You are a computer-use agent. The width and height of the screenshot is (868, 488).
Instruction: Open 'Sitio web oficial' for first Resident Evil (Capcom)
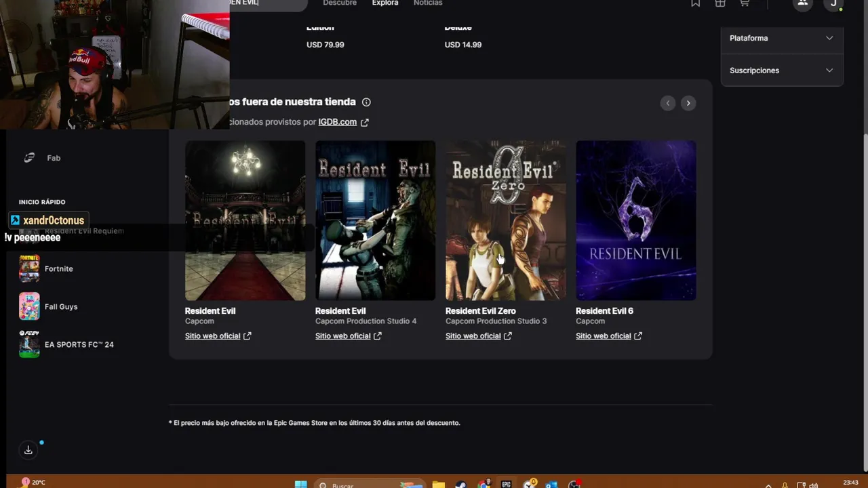click(x=218, y=336)
